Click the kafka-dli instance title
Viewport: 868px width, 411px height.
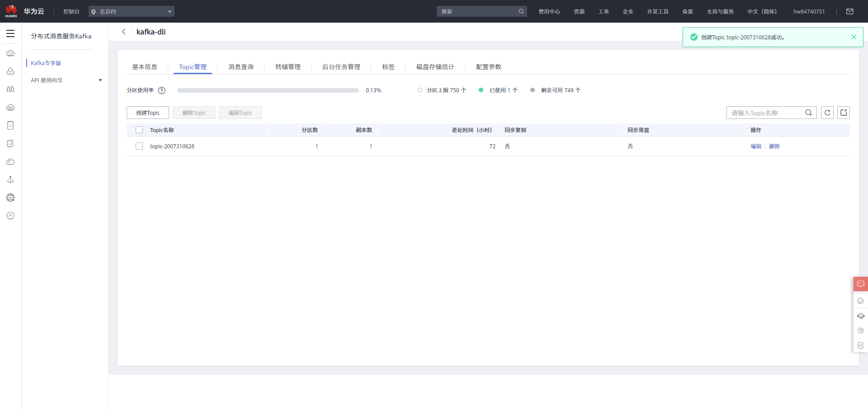[x=151, y=32]
